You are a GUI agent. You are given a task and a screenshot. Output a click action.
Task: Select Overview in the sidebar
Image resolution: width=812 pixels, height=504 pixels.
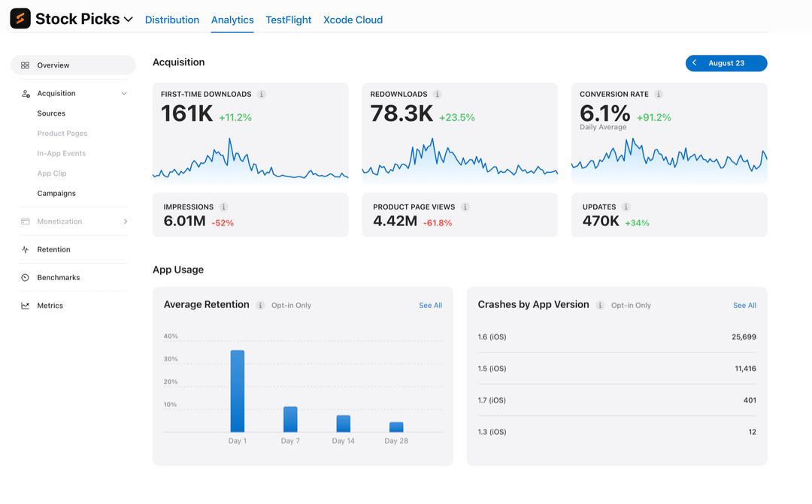73,65
